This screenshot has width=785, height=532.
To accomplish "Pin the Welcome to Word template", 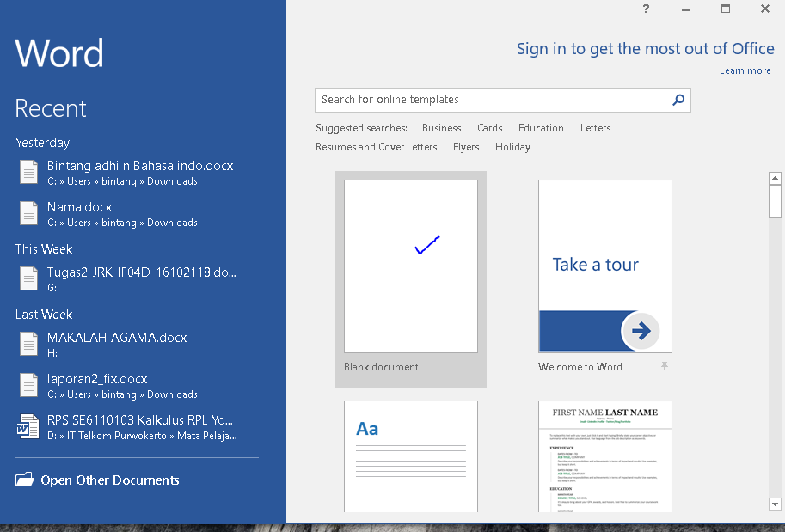I will [x=665, y=366].
